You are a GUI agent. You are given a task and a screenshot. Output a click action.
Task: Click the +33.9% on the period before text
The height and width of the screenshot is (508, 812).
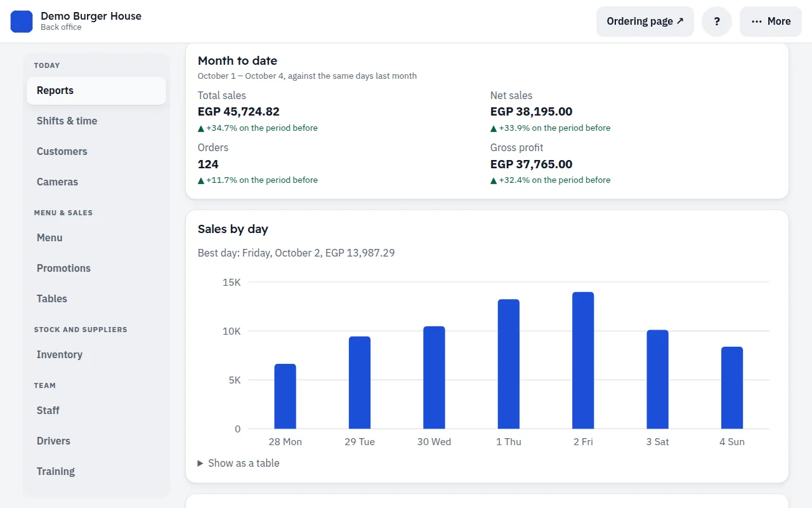[x=551, y=128]
